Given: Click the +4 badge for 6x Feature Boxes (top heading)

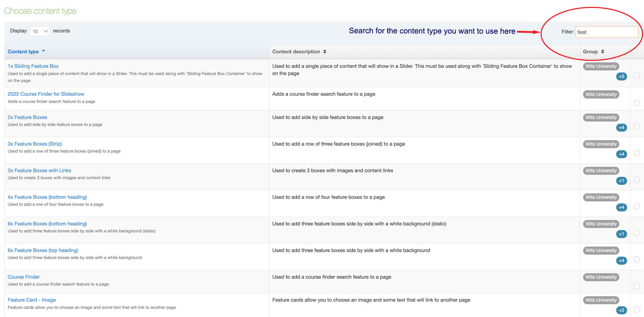Looking at the screenshot, I should (621, 260).
